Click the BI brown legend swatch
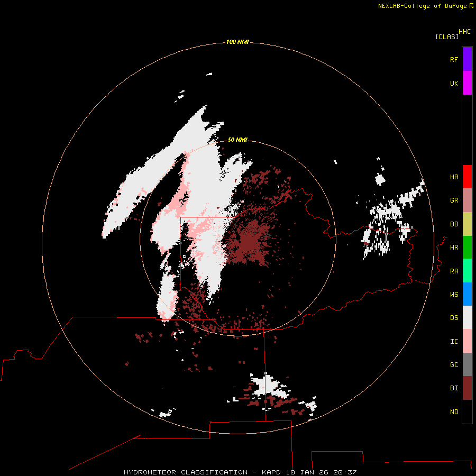 [467, 388]
